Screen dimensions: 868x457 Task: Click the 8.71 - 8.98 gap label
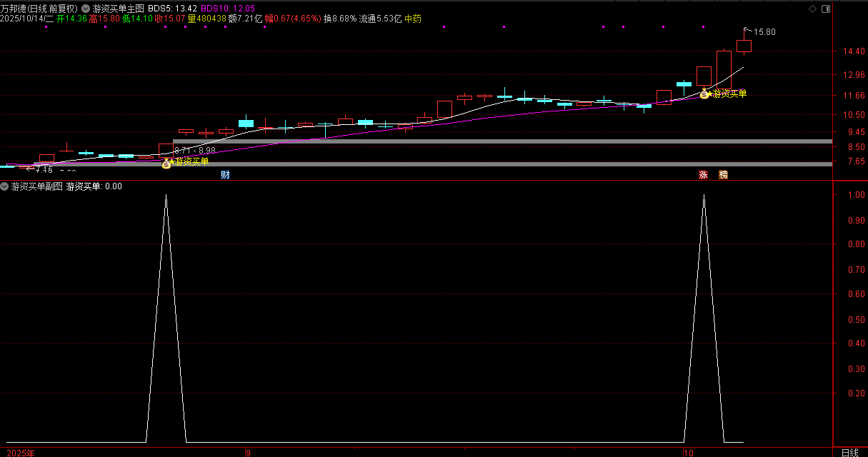point(195,151)
